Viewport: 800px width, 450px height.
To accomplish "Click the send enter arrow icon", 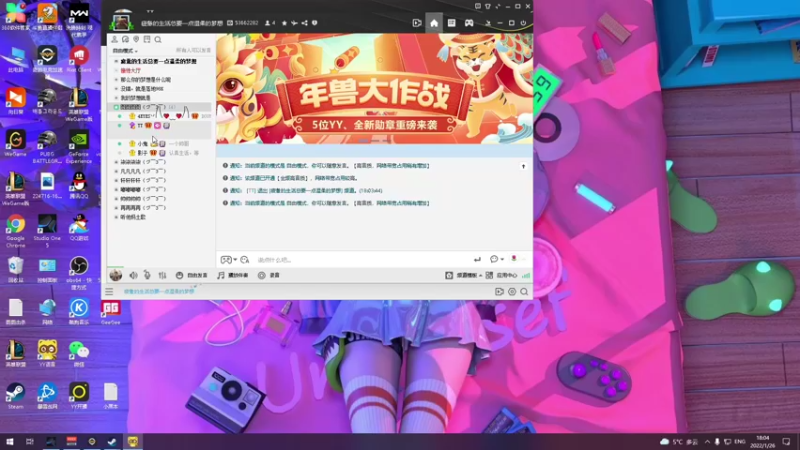I will pyautogui.click(x=477, y=260).
